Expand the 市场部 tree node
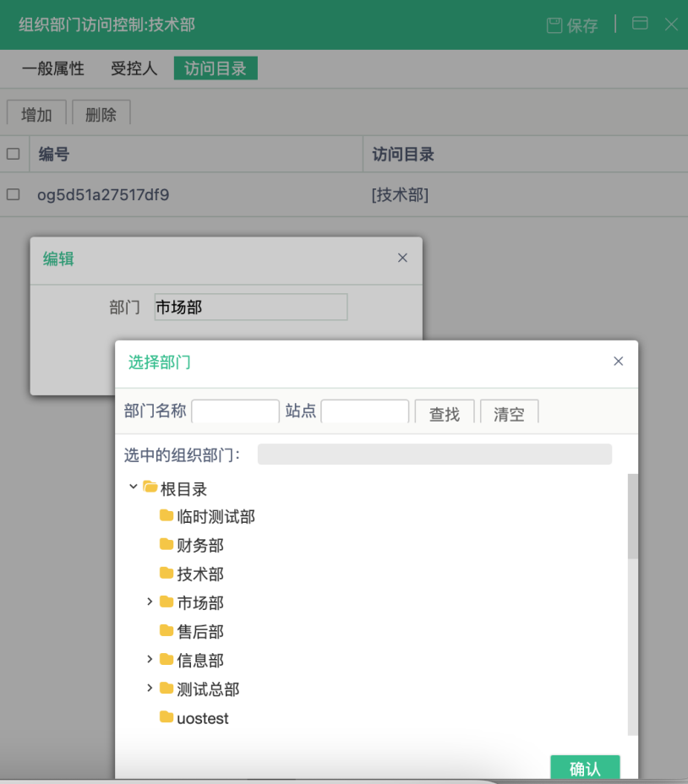Image resolution: width=688 pixels, height=784 pixels. (x=150, y=602)
